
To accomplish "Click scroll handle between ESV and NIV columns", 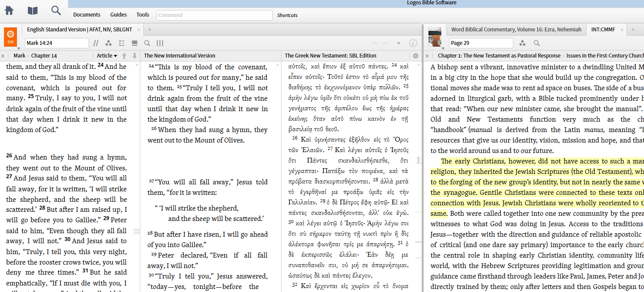I will pos(136,231).
